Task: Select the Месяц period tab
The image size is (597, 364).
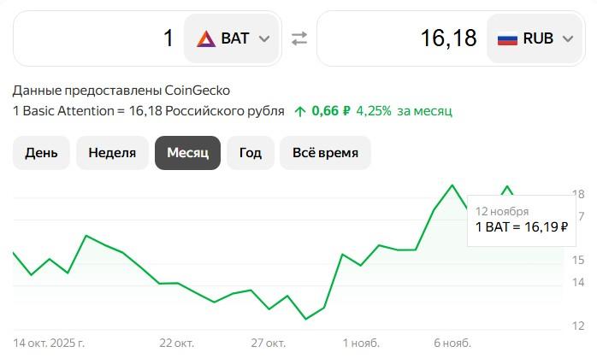Action: [x=187, y=153]
